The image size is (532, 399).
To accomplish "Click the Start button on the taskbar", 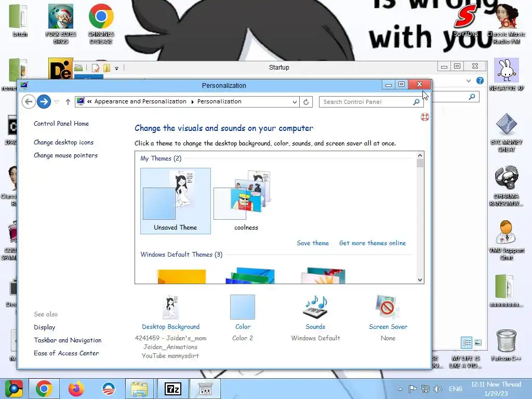I will [14, 389].
